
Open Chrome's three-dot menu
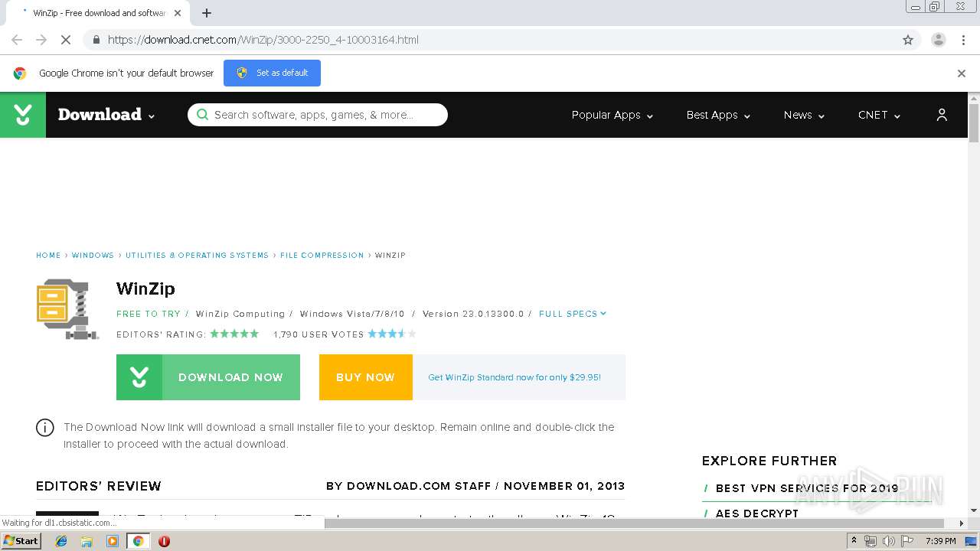(x=963, y=40)
